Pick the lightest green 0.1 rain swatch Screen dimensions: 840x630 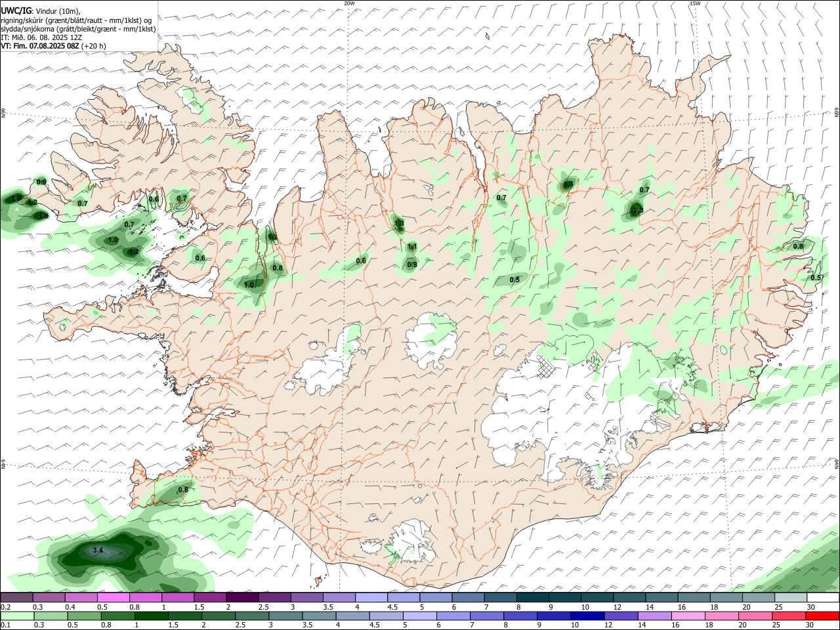point(17,616)
